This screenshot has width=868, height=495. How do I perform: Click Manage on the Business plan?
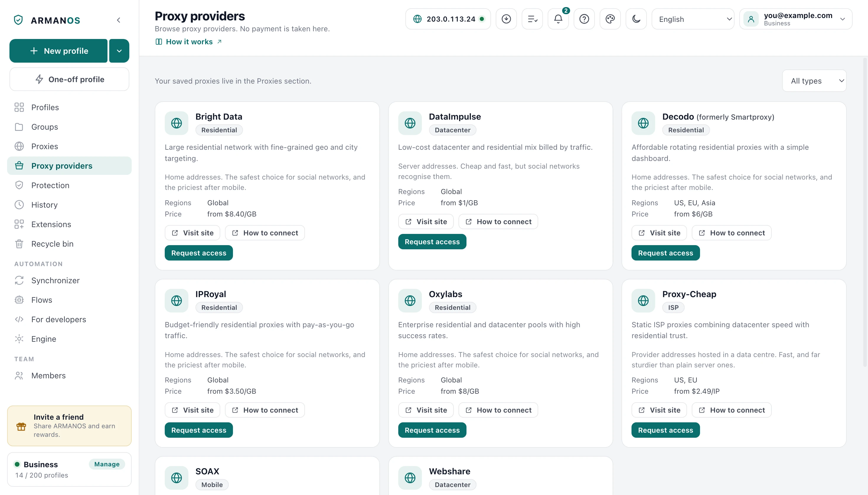click(107, 464)
